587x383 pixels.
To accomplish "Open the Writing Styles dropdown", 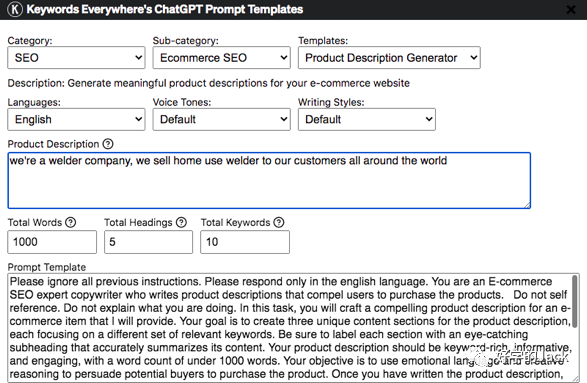I will tap(367, 119).
